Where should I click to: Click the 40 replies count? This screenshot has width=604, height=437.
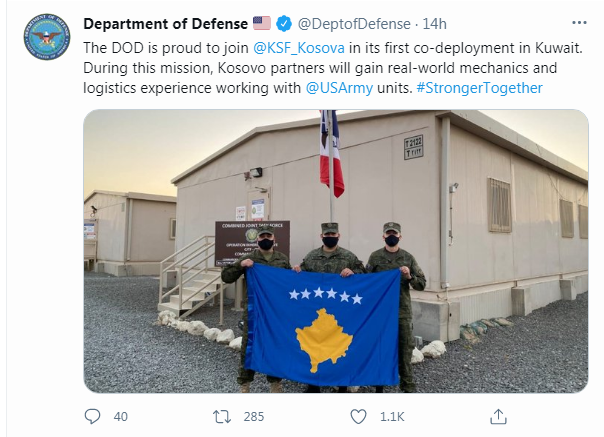(121, 417)
